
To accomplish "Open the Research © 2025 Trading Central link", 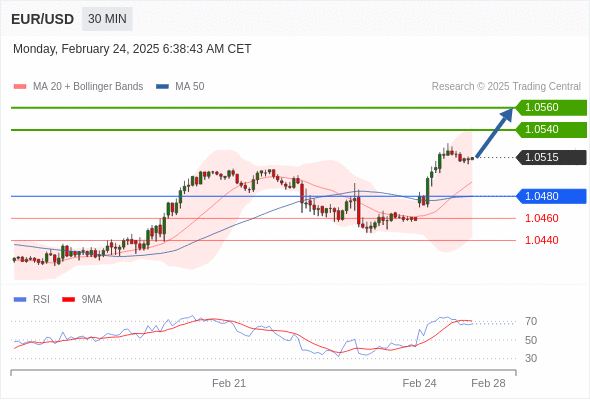I will pos(506,87).
